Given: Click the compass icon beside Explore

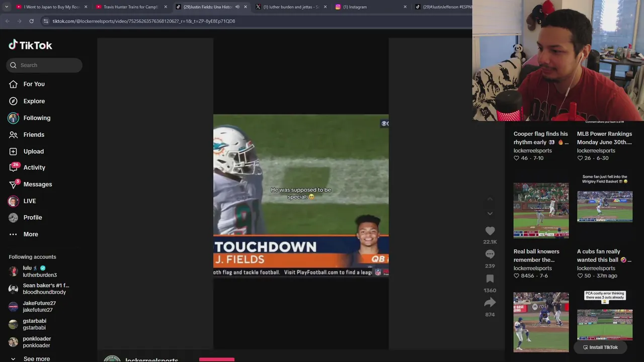Looking at the screenshot, I should pyautogui.click(x=14, y=101).
